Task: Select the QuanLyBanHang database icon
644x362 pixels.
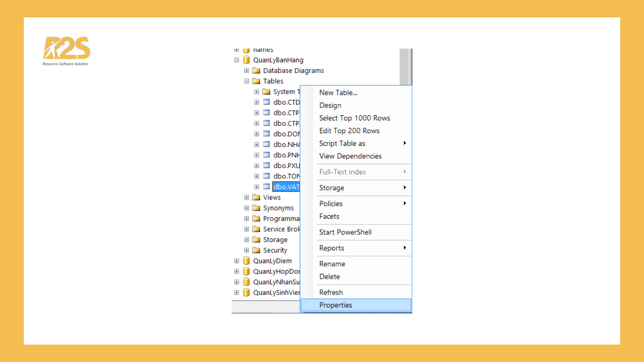Action: click(246, 60)
